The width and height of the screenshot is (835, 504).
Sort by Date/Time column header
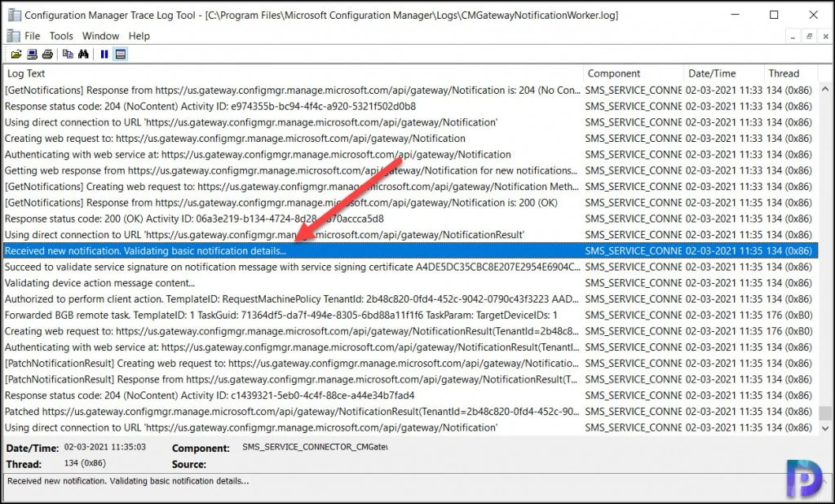723,73
